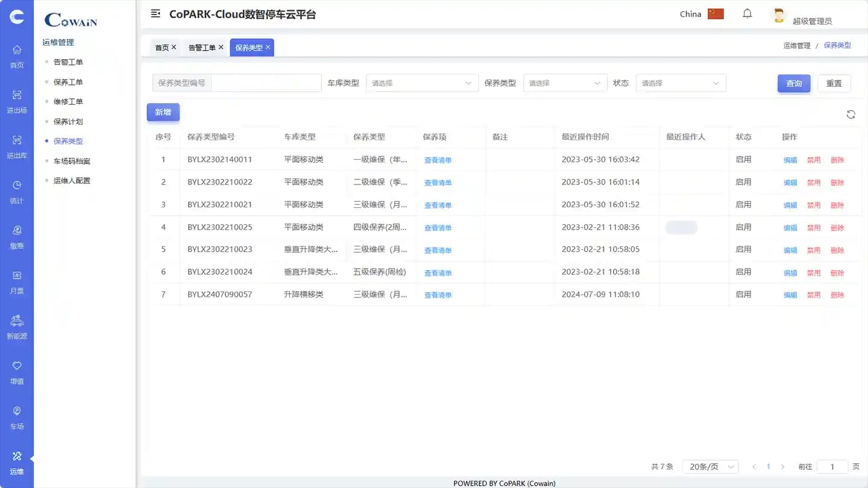This screenshot has height=488, width=868.
Task: Click the CoPARK logo icon at top-left
Action: (x=17, y=17)
